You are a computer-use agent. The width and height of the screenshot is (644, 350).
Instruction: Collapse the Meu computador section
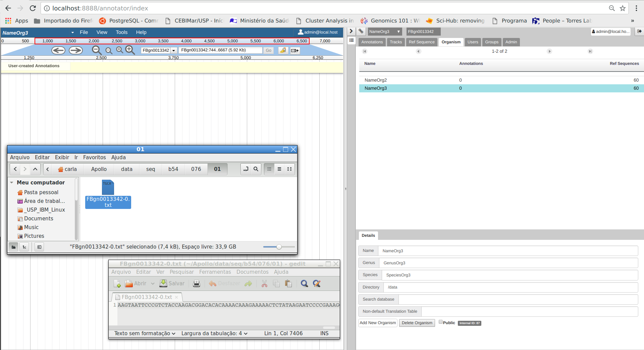tap(12, 182)
